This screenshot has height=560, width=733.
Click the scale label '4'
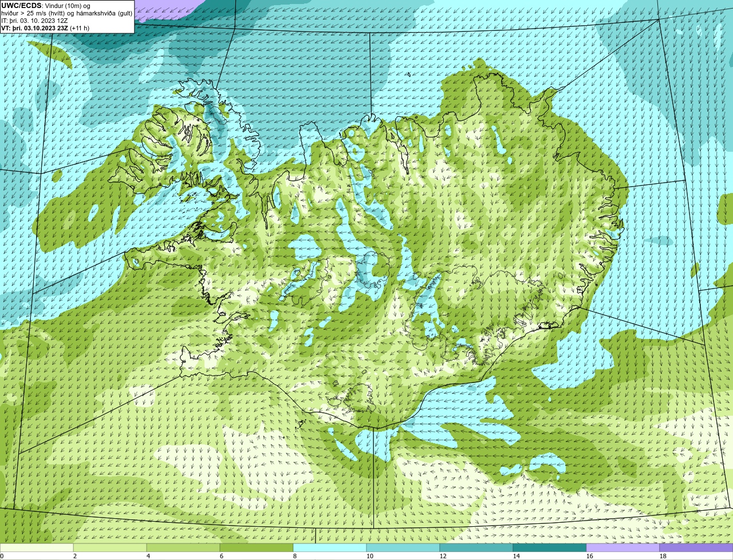(148, 556)
